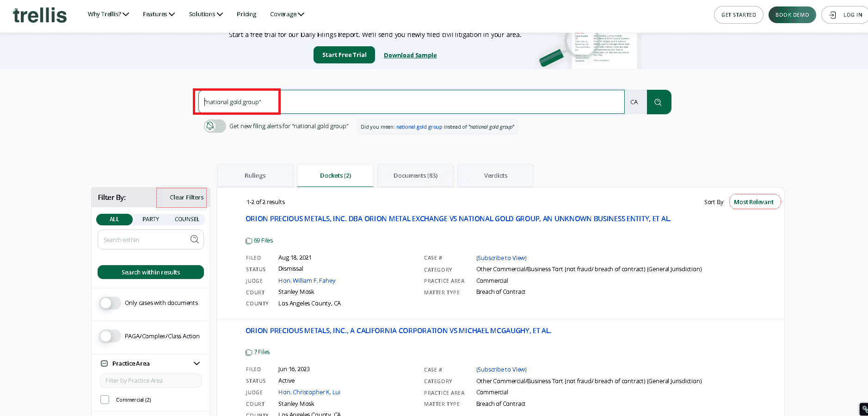This screenshot has height=416, width=868.
Task: Click the BOOK DEMO button
Action: coord(792,15)
